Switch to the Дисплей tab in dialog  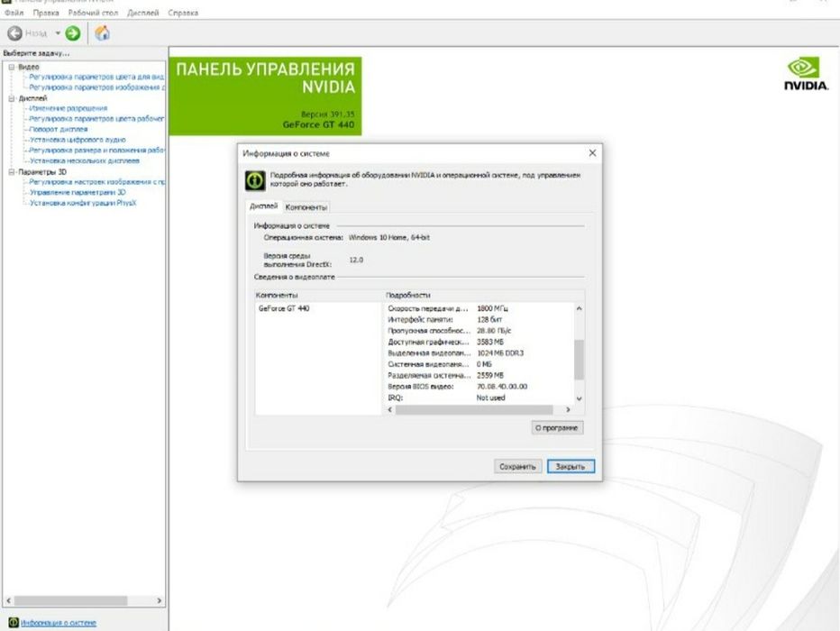coord(263,206)
